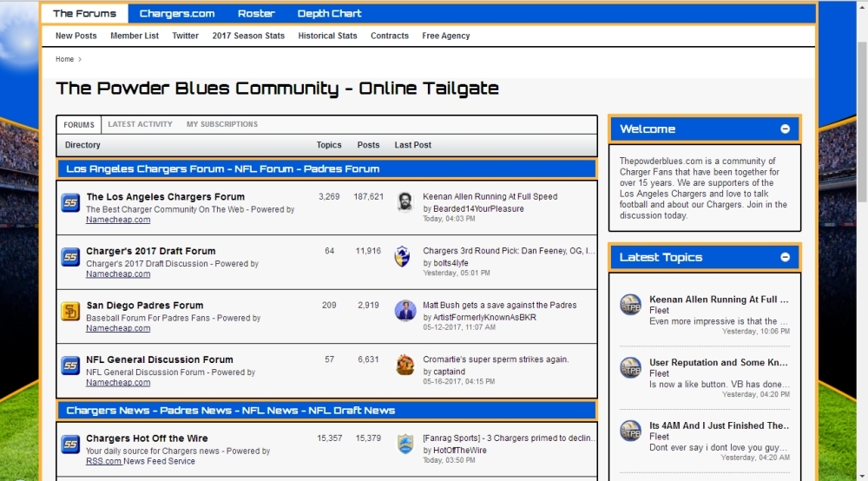Open Bearded14YourPleasure profile link
The height and width of the screenshot is (481, 868).
pyautogui.click(x=478, y=208)
